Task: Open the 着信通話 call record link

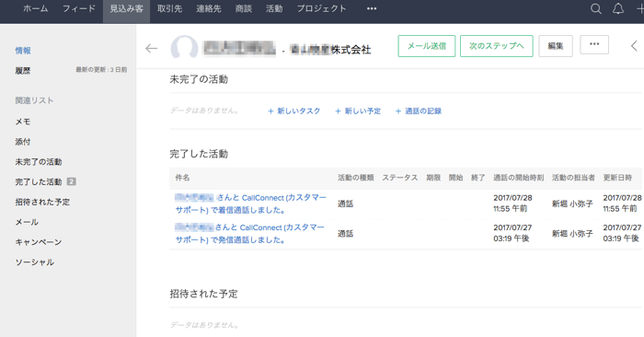Action: pyautogui.click(x=250, y=203)
